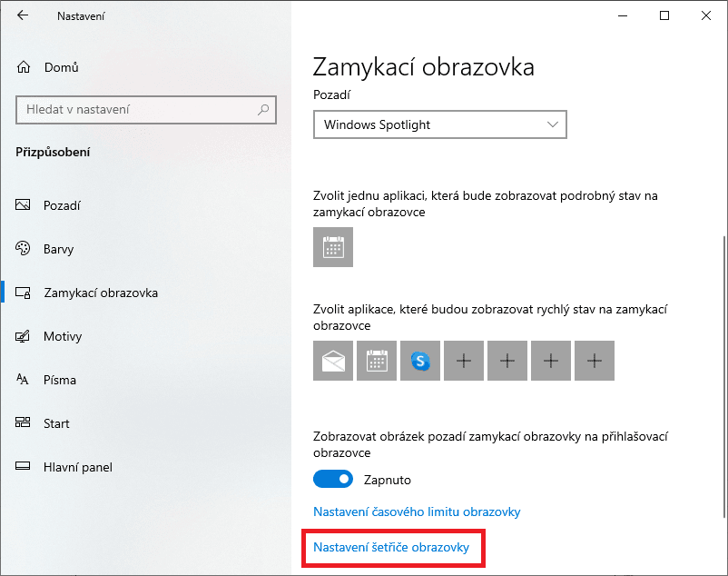The image size is (728, 576).
Task: Add an app with the first plus tile
Action: [464, 361]
